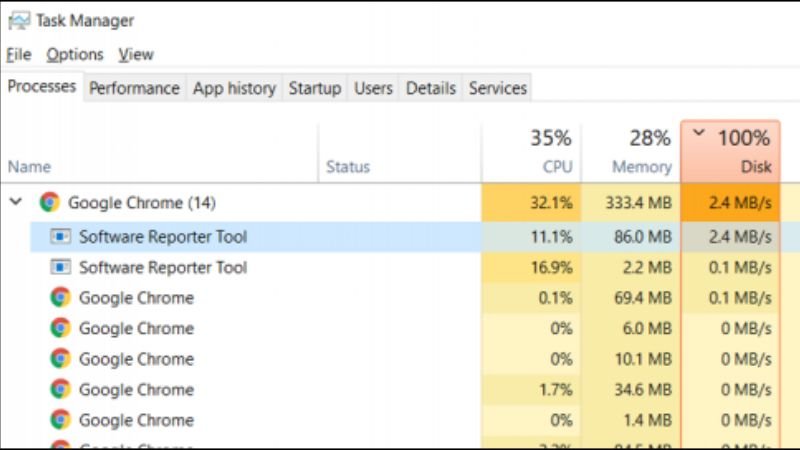Sort by the 35% CPU column header
Screen dimensions: 800x450
tap(531, 153)
